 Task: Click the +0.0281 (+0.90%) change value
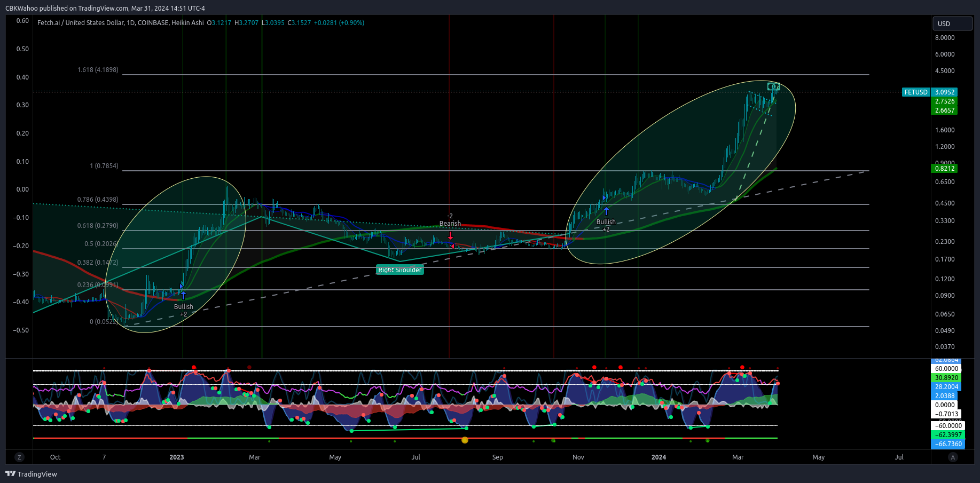[339, 23]
